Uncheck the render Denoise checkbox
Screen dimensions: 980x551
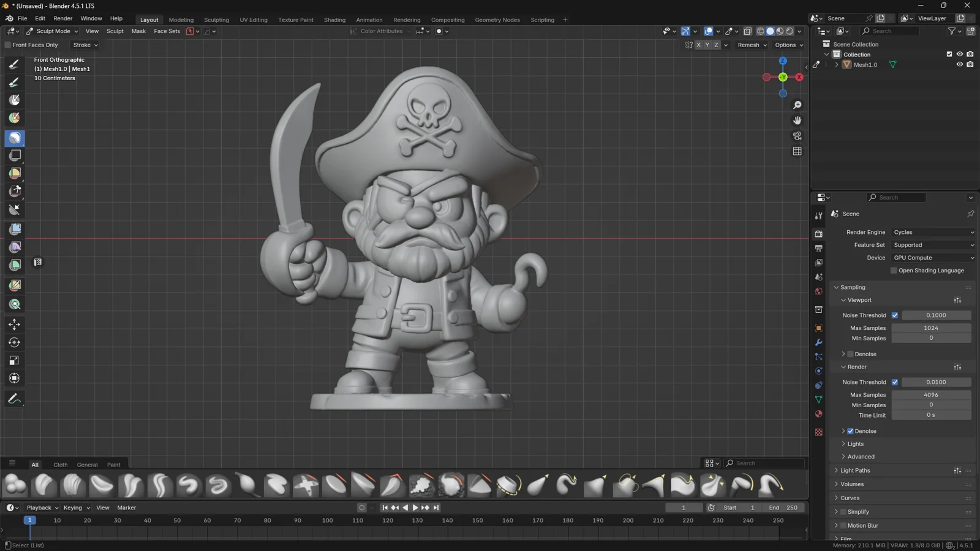tap(850, 431)
